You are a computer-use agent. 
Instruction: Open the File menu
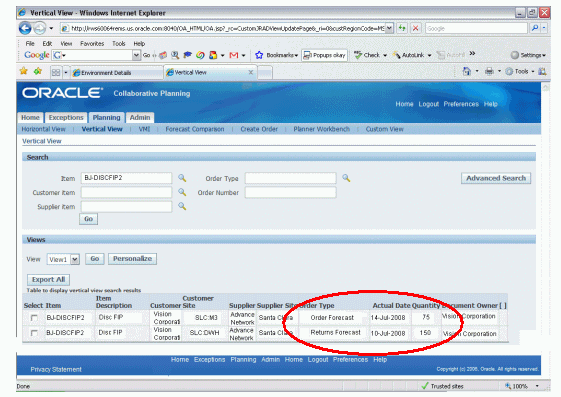click(30, 44)
